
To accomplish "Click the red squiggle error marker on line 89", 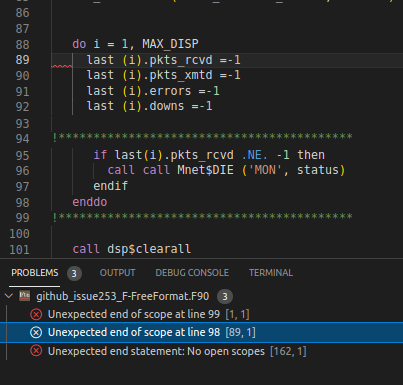I will (x=62, y=67).
